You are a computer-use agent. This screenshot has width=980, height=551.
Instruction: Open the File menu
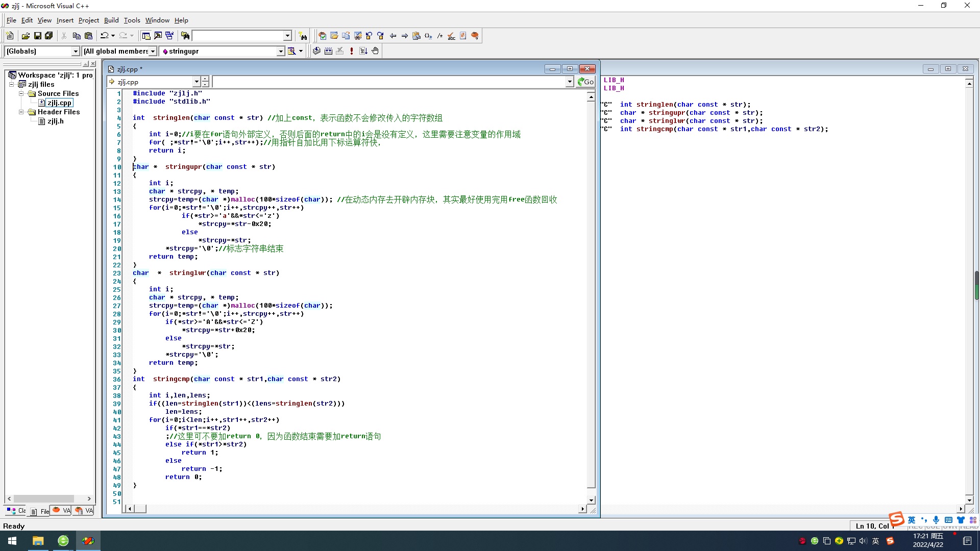pos(11,20)
